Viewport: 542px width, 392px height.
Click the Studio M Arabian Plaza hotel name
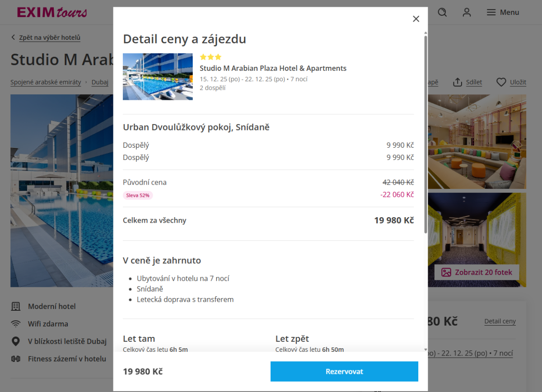(x=273, y=69)
